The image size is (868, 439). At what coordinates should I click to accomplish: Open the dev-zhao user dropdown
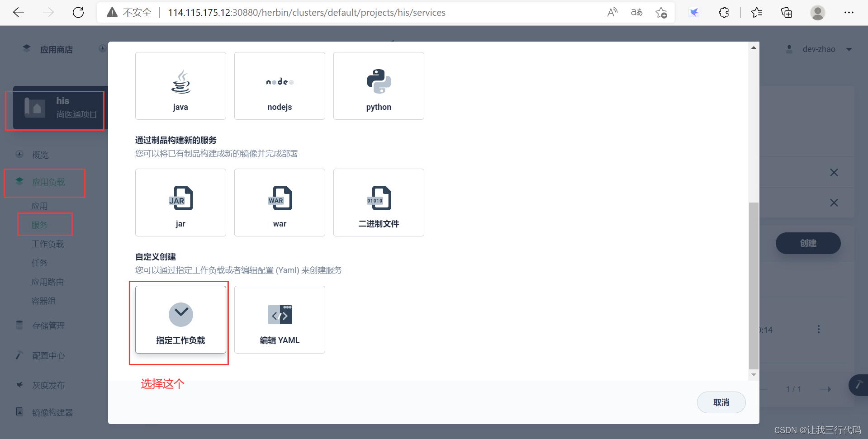(x=819, y=49)
